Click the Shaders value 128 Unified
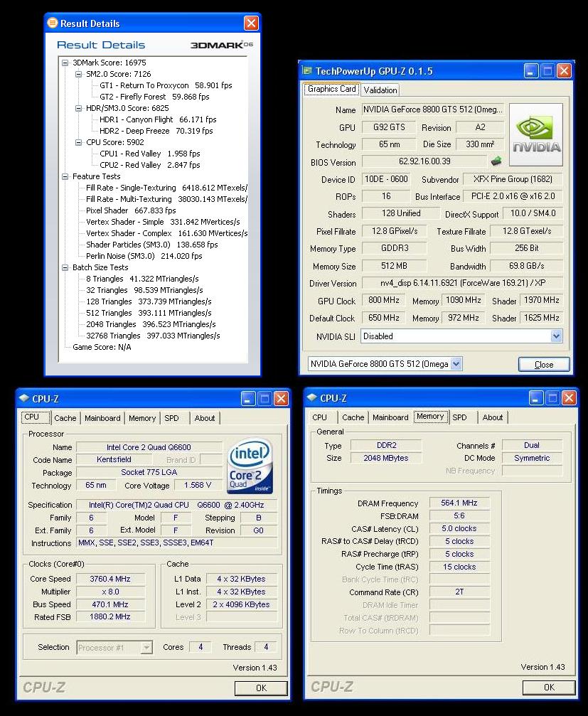The height and width of the screenshot is (716, 588). (401, 213)
